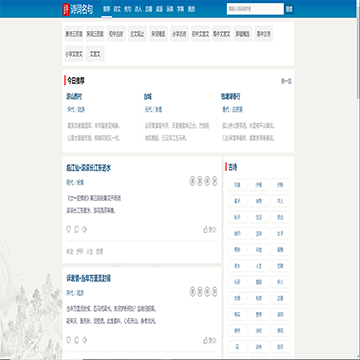Open the 小学古诗 category
Viewport: 360px width, 360px height.
click(179, 34)
